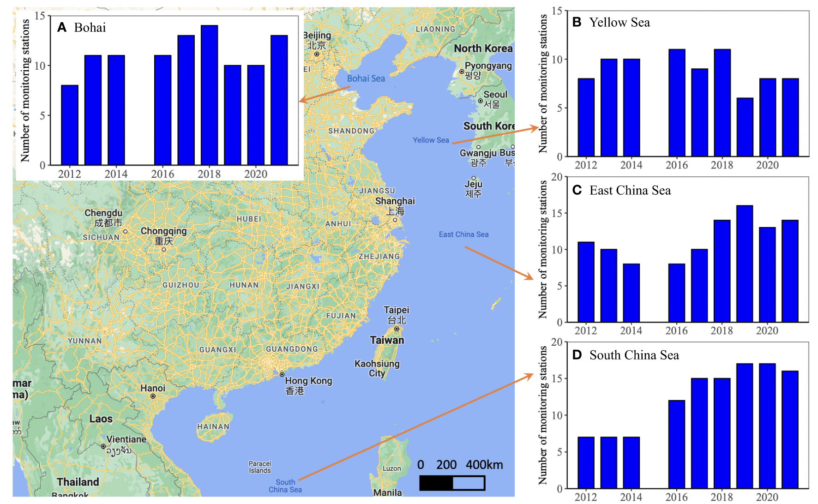Click the panel D South China Sea title
Viewport: 818px width, 504px height.
click(634, 355)
